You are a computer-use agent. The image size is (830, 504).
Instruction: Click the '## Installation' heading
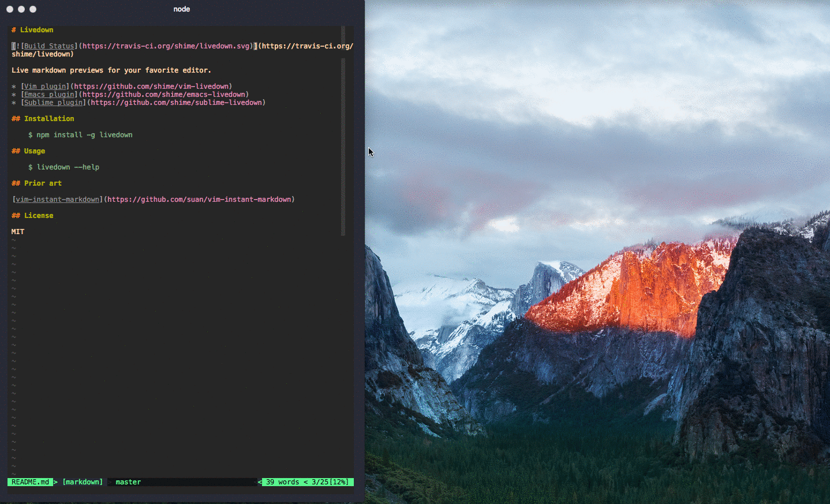click(x=43, y=119)
